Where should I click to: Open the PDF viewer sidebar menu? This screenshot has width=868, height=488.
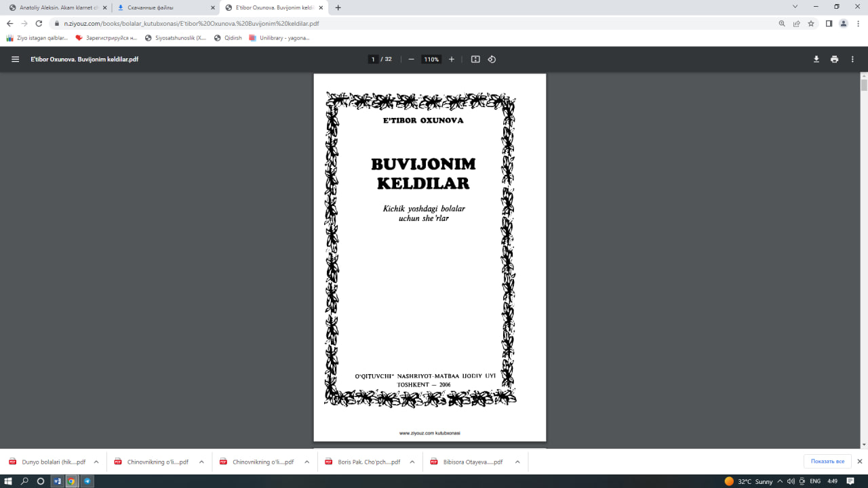(14, 59)
